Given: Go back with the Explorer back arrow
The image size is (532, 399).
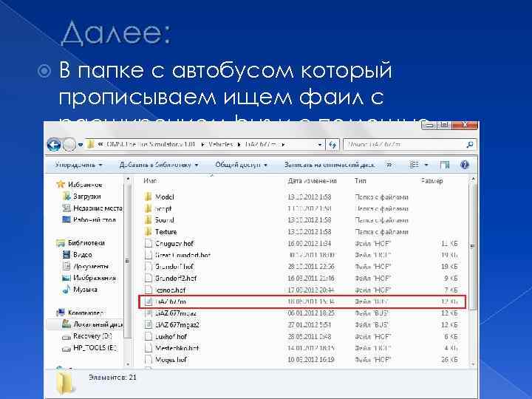Looking at the screenshot, I should coord(54,145).
